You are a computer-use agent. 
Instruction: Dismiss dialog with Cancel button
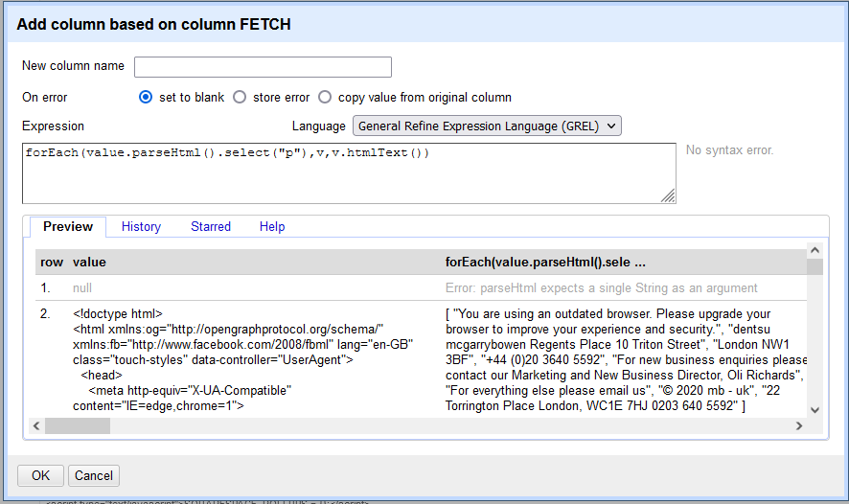pos(94,475)
